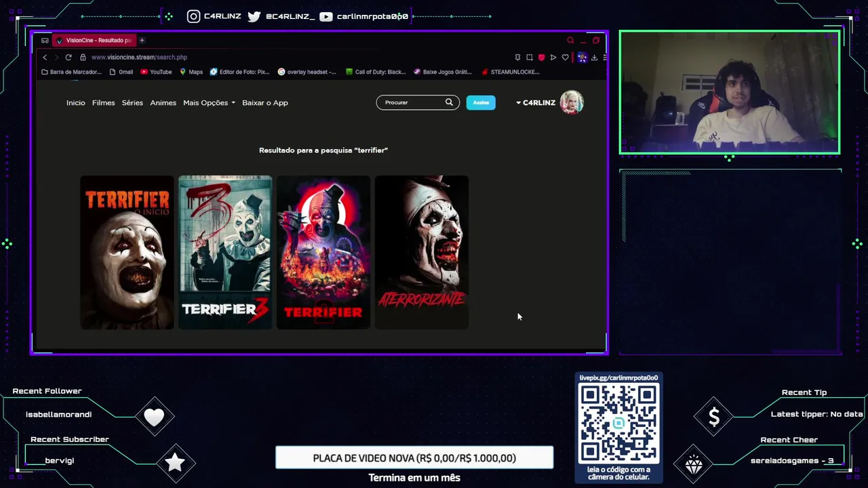
Task: Expand Mais Opções dropdown
Action: click(209, 103)
